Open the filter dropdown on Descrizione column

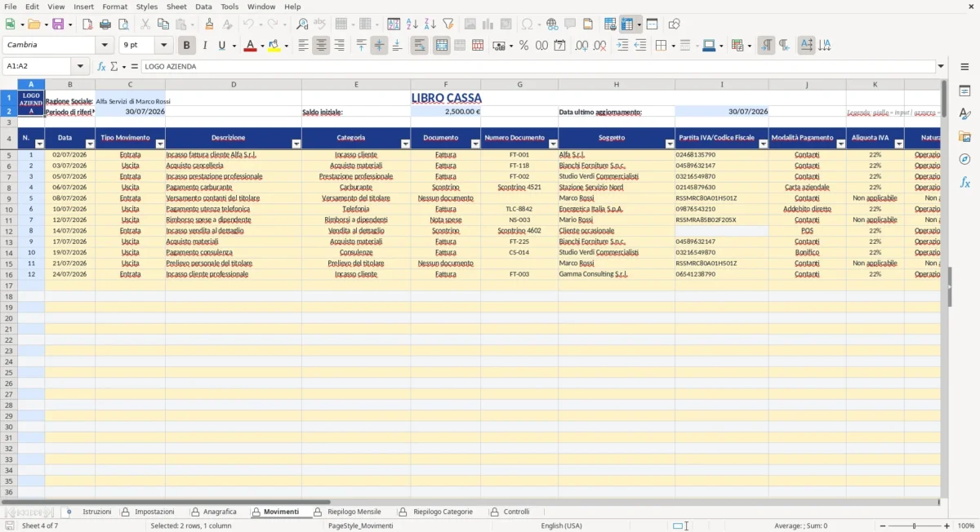[x=296, y=144]
